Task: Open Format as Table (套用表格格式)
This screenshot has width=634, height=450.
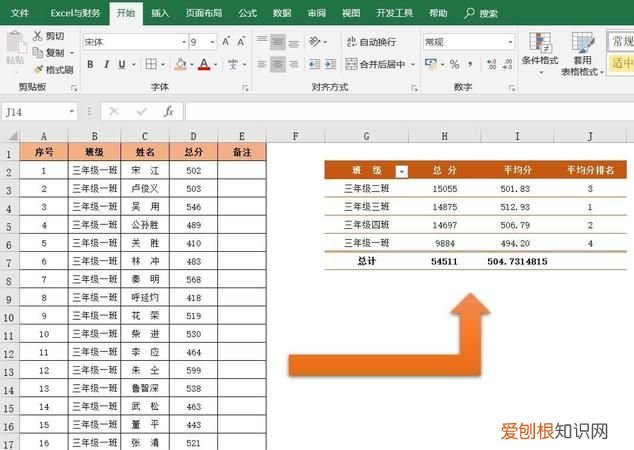Action: pyautogui.click(x=582, y=54)
